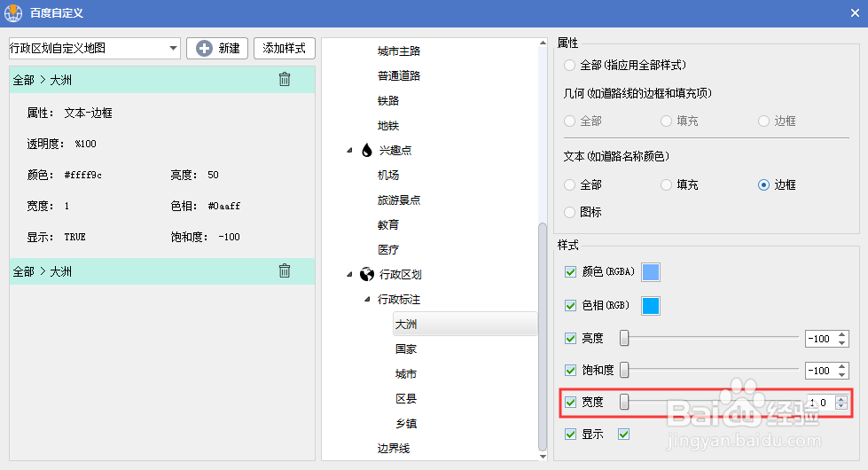Select 全部 radio under 文本

(569, 185)
